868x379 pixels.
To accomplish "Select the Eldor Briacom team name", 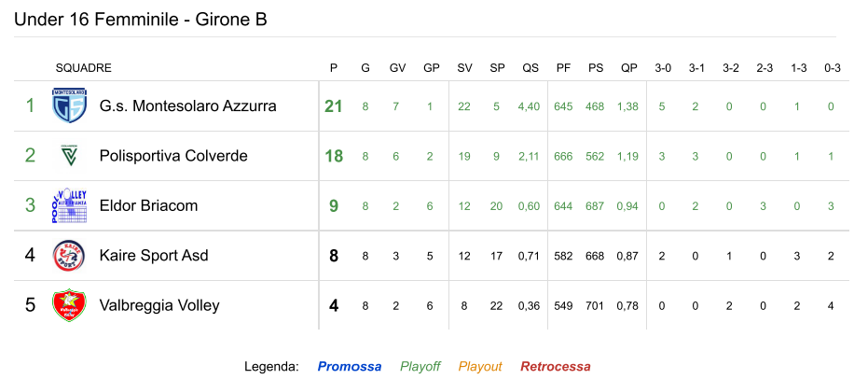I will [x=148, y=205].
